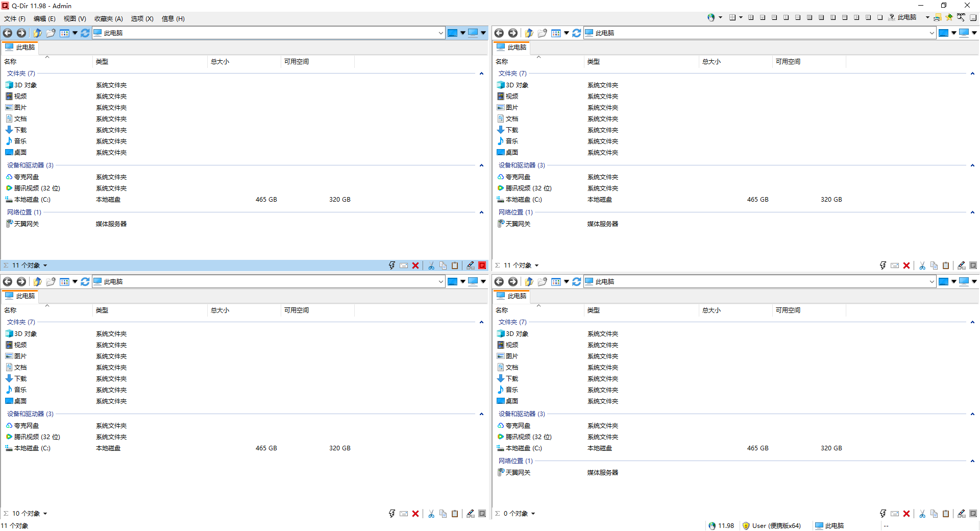The image size is (980, 531).
Task: Click the scissors cut icon in the bottom-left pane
Action: 431,514
